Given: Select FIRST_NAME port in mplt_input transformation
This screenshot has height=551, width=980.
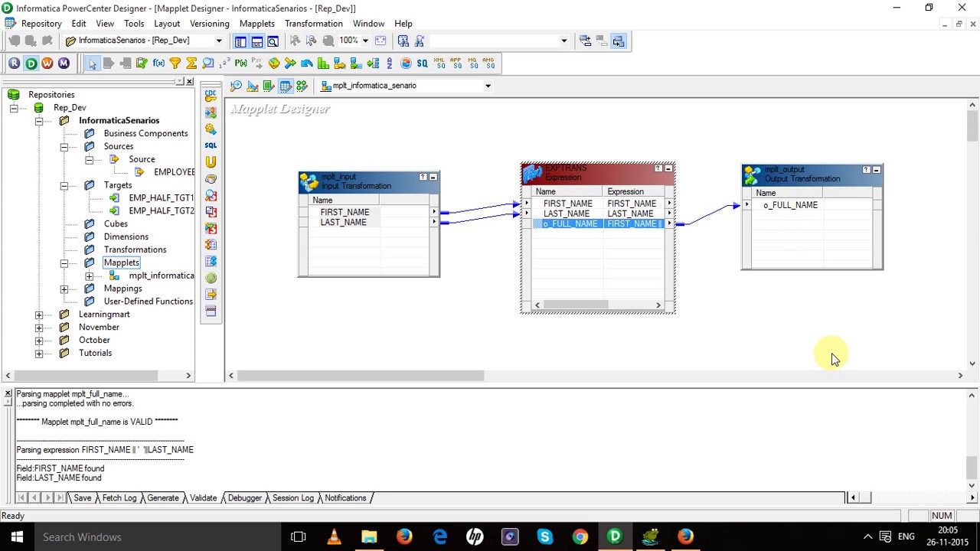Looking at the screenshot, I should [x=345, y=212].
